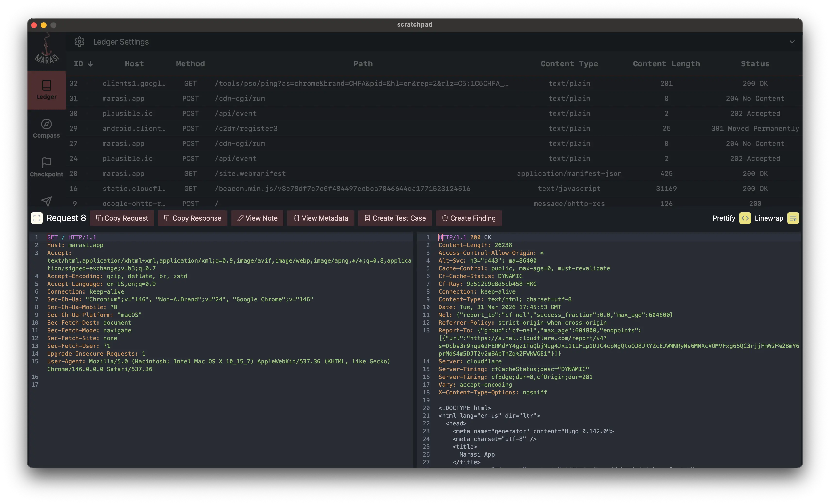Click the Copy Response button
830x504 pixels.
click(x=192, y=218)
